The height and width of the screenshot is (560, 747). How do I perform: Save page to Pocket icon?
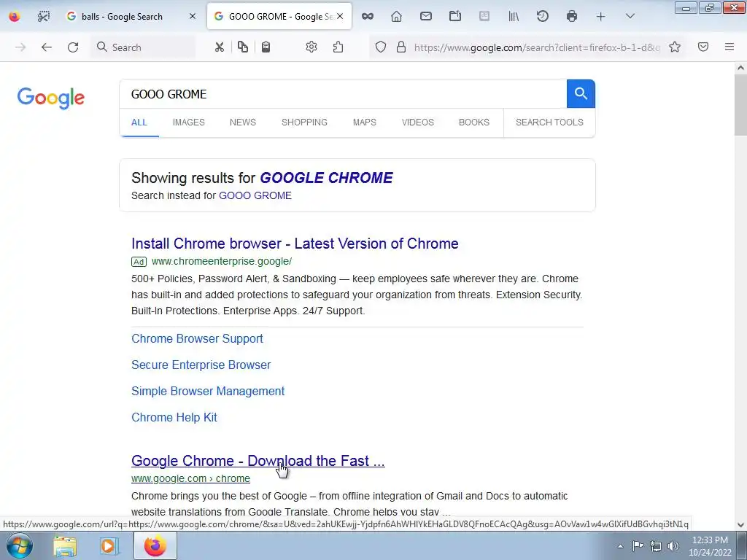coord(703,47)
